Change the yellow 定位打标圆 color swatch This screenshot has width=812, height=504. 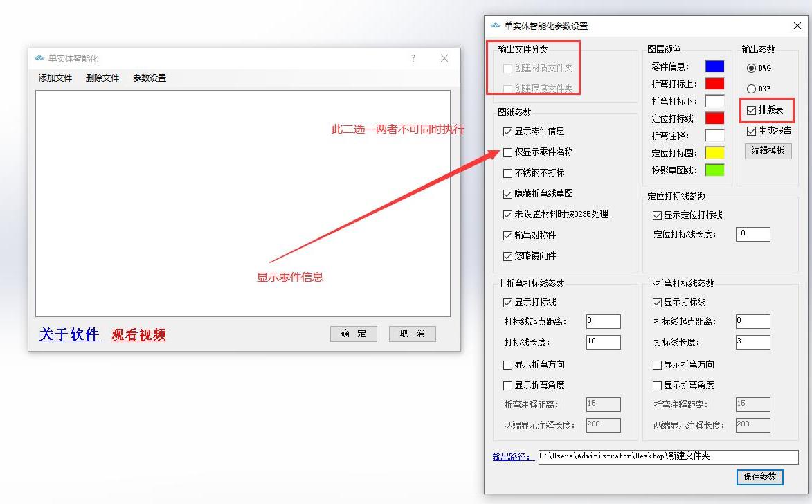(x=714, y=153)
